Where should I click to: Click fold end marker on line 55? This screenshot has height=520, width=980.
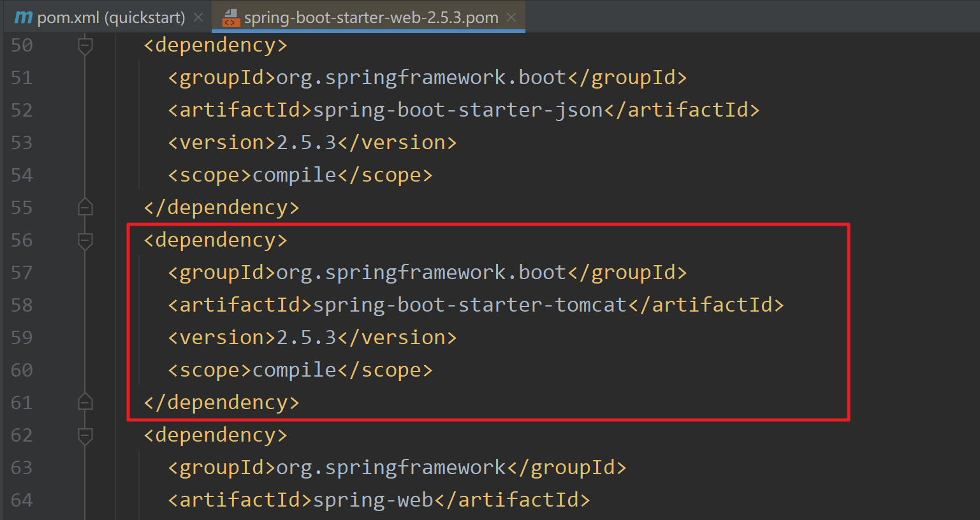click(85, 208)
